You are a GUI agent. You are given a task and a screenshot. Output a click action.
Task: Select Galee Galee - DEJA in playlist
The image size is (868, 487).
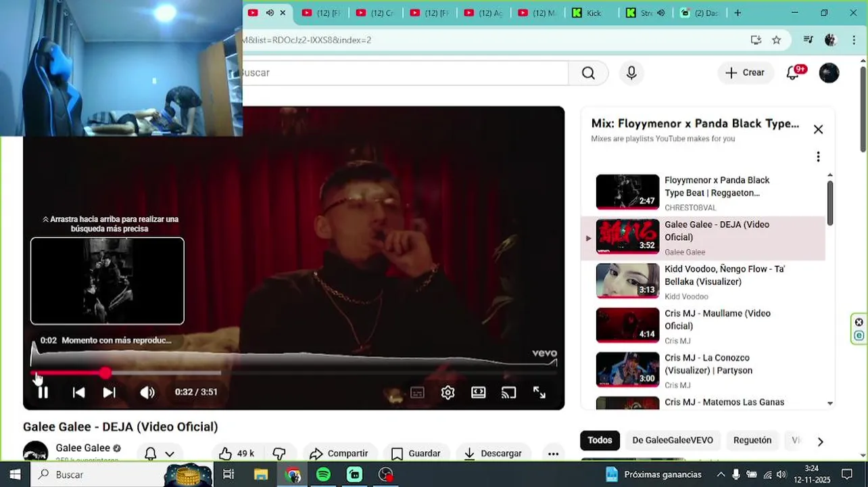[x=703, y=238]
